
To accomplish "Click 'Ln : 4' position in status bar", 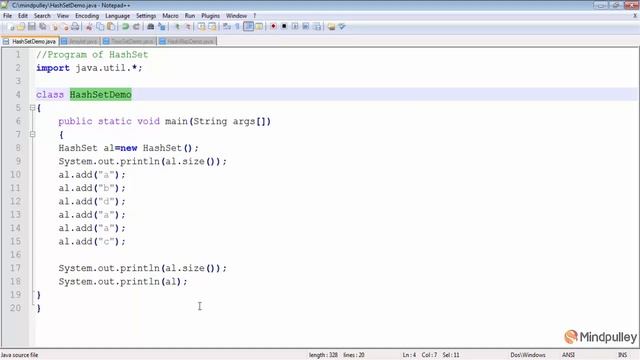I will (409, 355).
